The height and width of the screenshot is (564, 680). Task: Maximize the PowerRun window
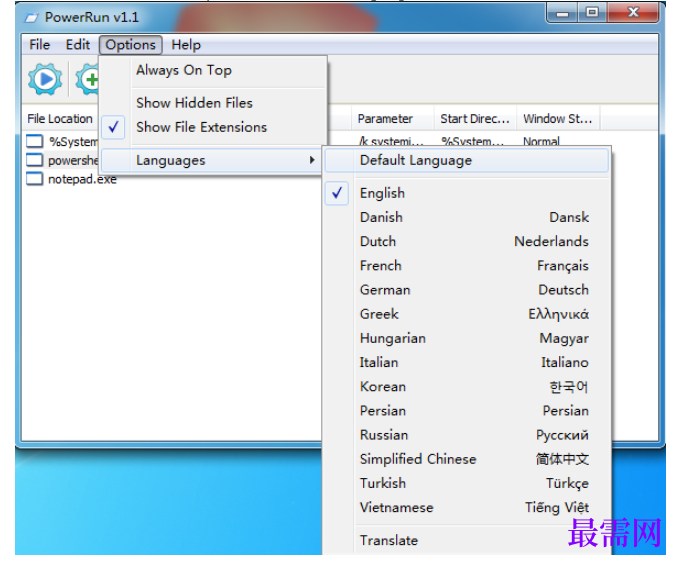(x=592, y=13)
